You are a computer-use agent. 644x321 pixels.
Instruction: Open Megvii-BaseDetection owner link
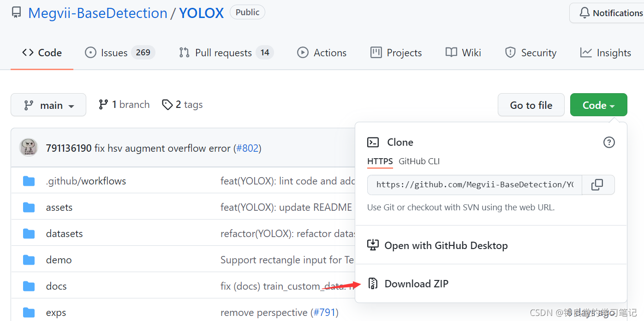point(98,13)
